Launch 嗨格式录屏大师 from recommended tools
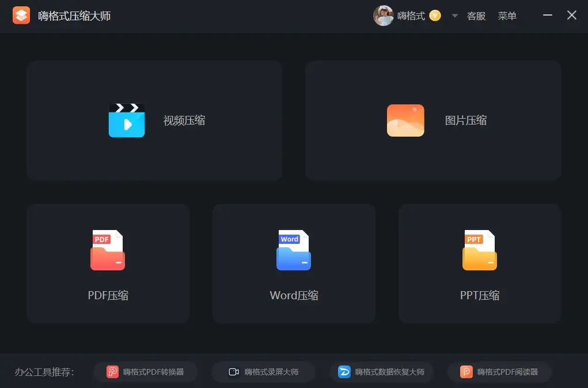 [x=263, y=372]
